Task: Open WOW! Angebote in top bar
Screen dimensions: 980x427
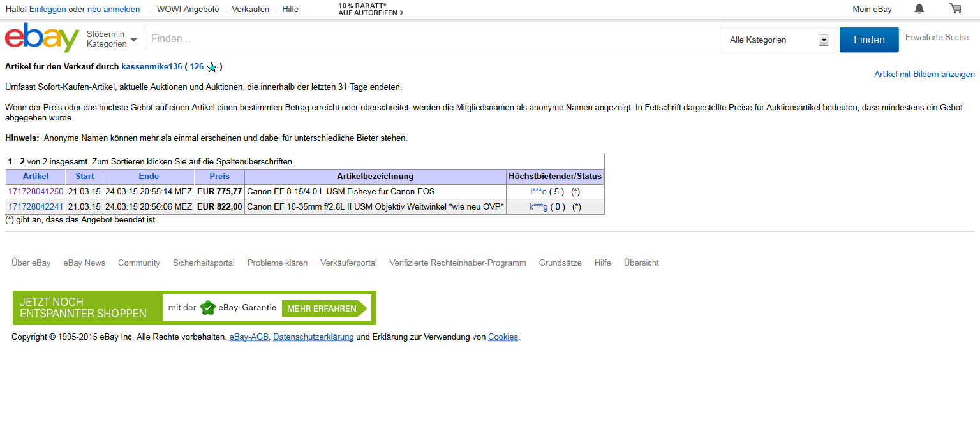Action: (x=188, y=10)
